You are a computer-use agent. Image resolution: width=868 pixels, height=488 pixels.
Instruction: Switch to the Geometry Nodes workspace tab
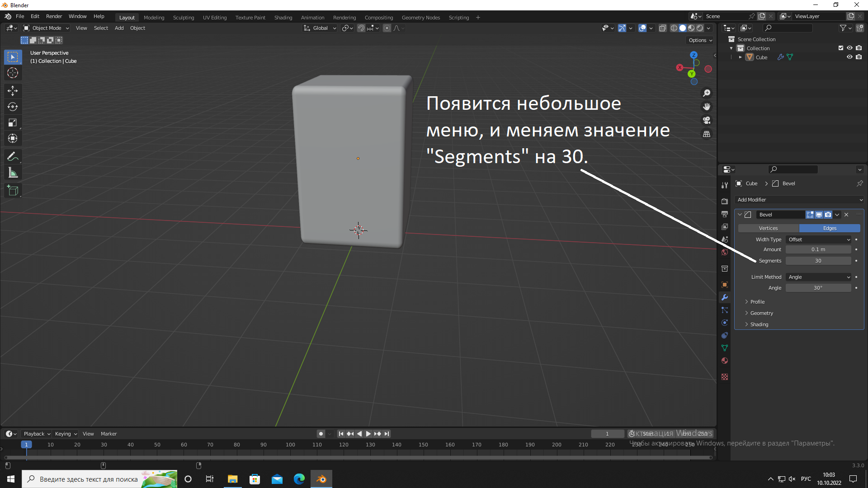420,18
